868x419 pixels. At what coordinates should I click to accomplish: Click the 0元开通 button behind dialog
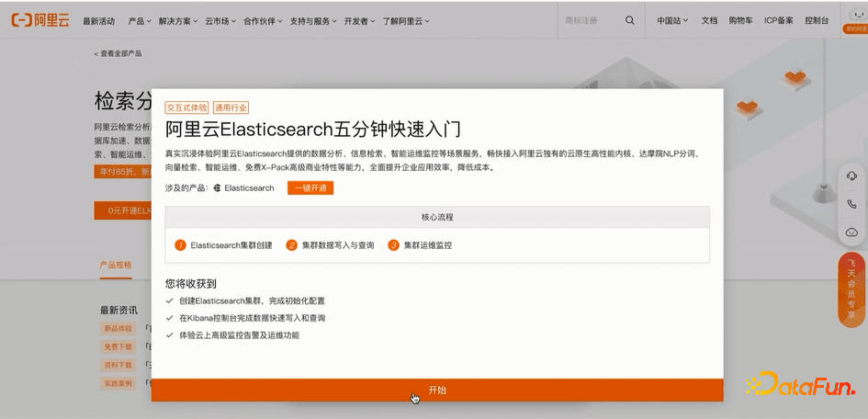tap(123, 210)
